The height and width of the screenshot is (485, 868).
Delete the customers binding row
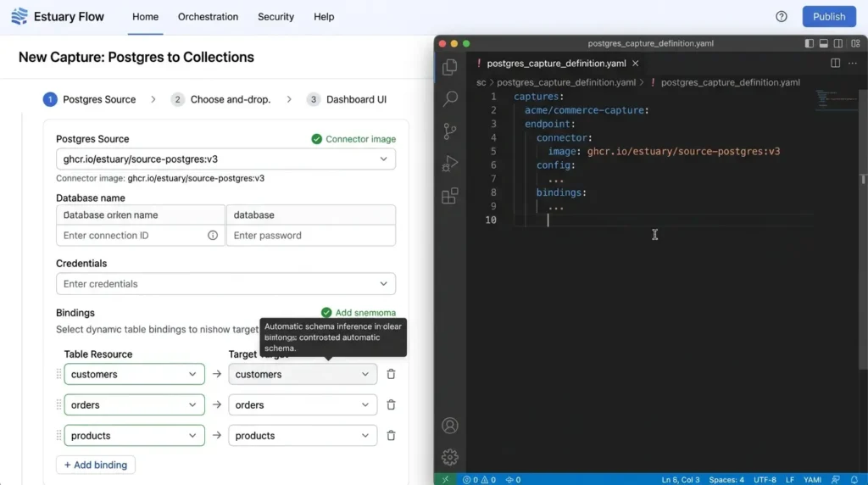pos(391,374)
